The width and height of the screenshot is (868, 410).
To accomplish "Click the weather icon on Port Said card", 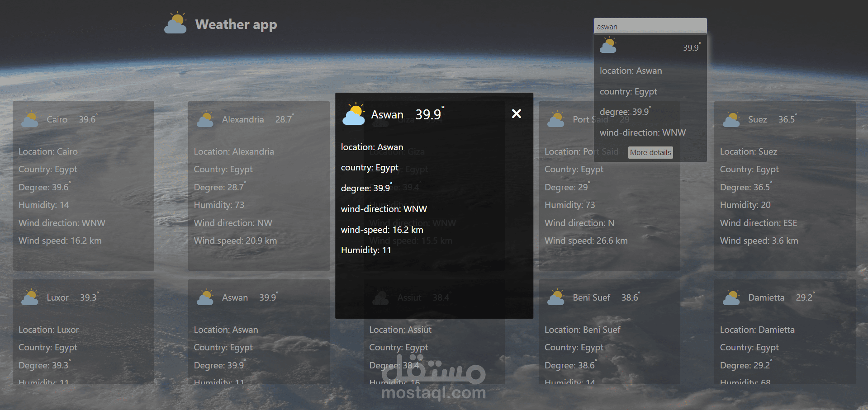I will point(556,119).
